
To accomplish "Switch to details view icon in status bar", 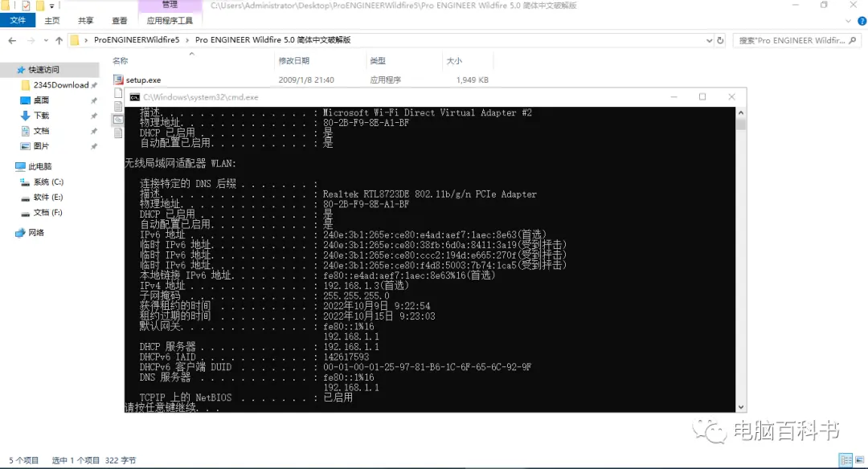I will 845,459.
